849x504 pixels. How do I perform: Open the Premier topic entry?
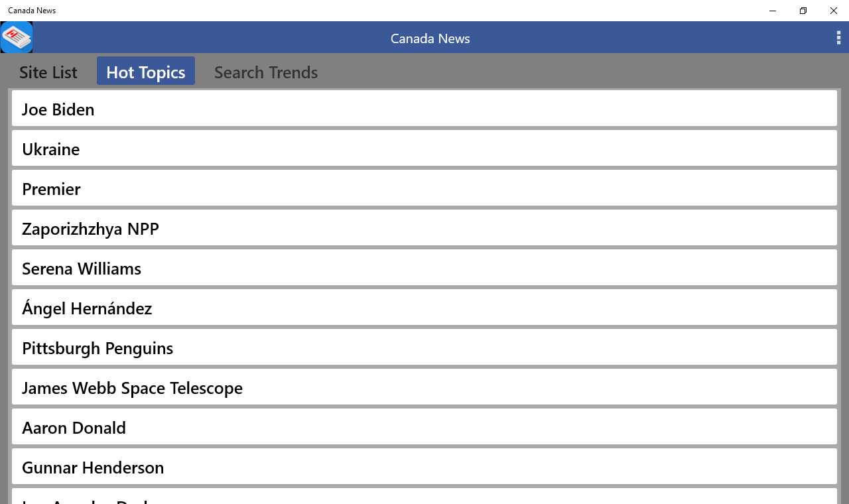click(x=424, y=188)
